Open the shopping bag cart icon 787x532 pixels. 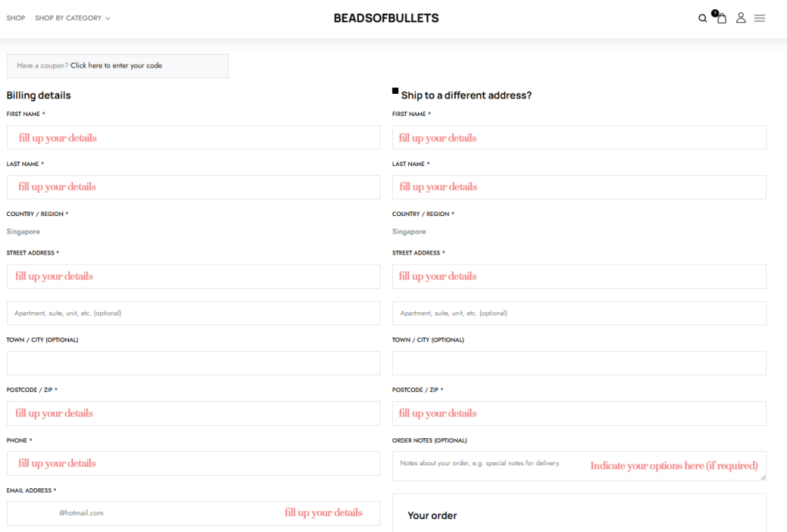point(722,18)
